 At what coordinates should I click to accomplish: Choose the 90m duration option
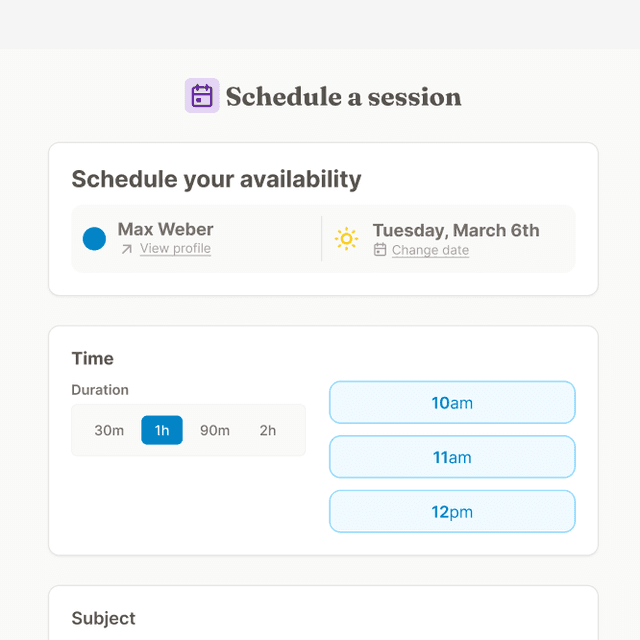(x=215, y=430)
